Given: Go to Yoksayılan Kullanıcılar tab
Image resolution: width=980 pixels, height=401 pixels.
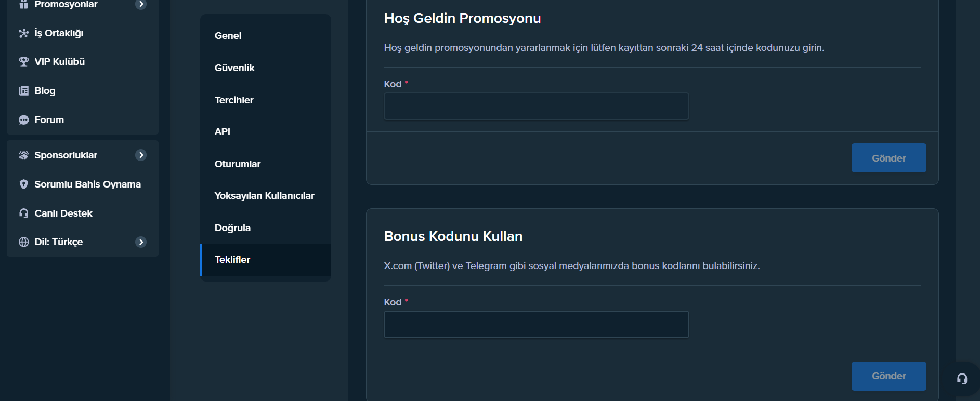Looking at the screenshot, I should pyautogui.click(x=264, y=196).
